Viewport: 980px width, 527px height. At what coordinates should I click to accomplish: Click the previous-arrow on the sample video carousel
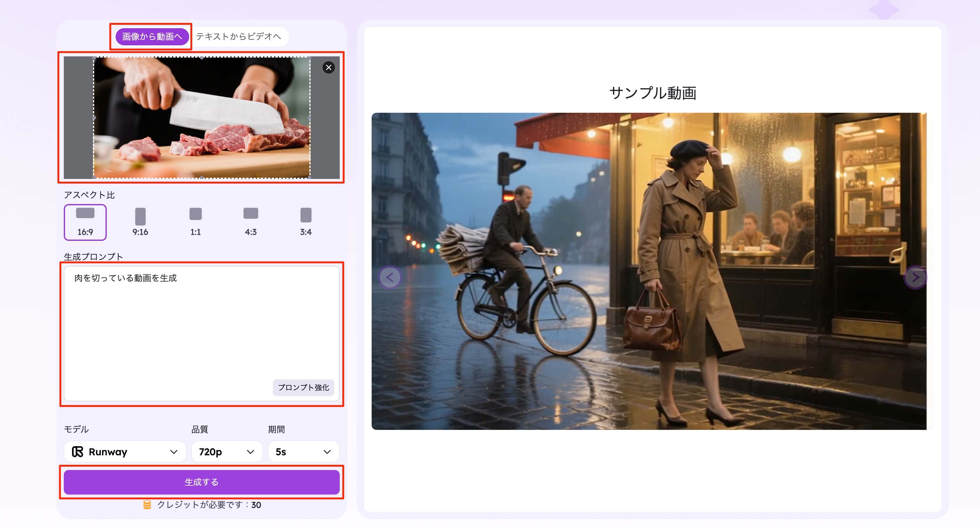tap(390, 277)
